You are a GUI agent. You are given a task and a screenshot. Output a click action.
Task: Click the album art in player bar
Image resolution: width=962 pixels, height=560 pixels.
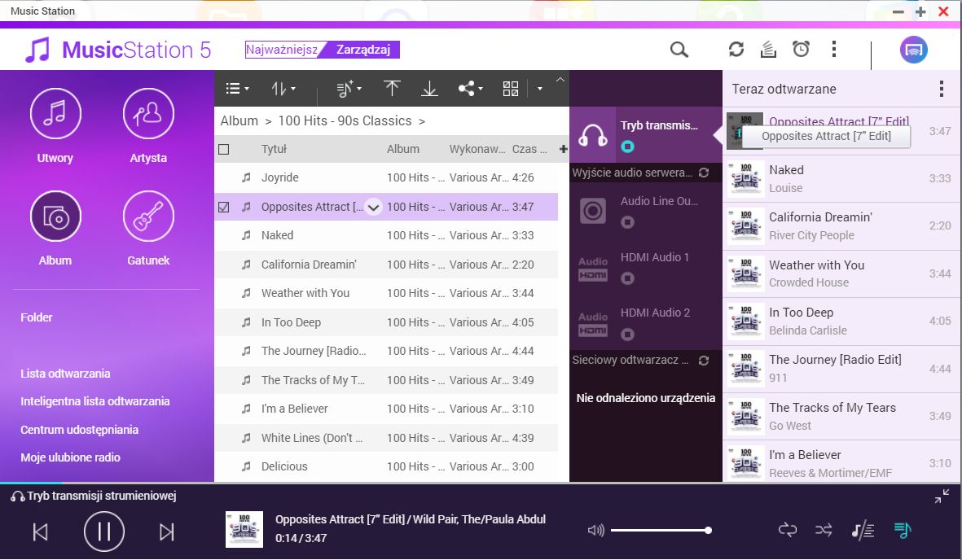(x=244, y=529)
